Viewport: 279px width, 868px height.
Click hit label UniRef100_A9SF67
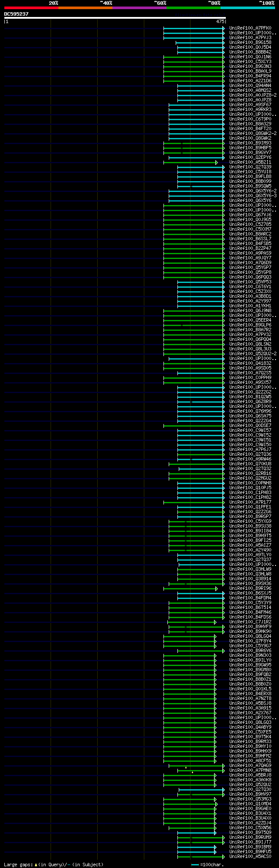(x=250, y=105)
